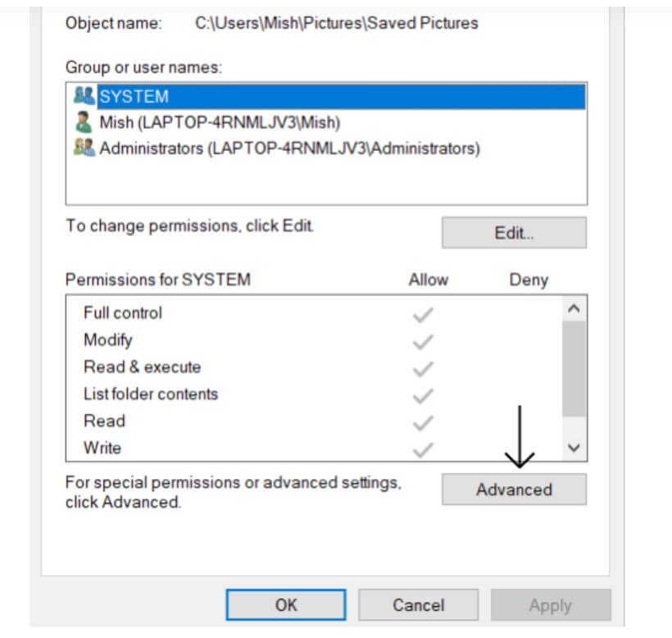Screen dimensions: 672x638
Task: Select SYSTEM in the user names list
Action: pyautogui.click(x=134, y=97)
